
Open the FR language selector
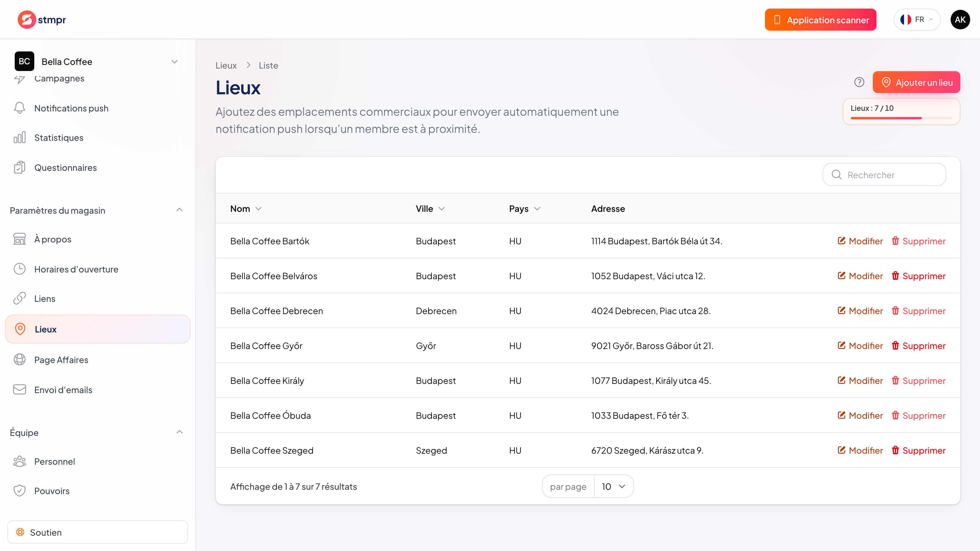pos(917,19)
